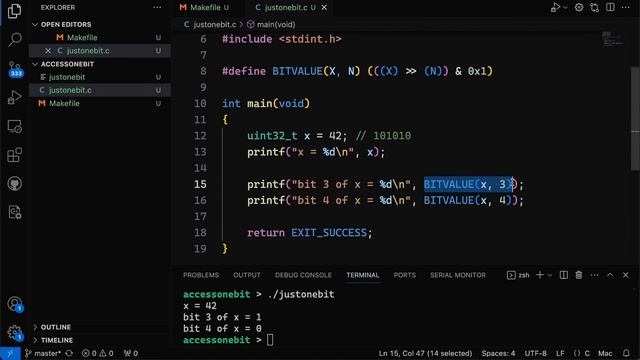This screenshot has width=640, height=360.
Task: Open the Manage gear in activity bar
Action: [14, 333]
